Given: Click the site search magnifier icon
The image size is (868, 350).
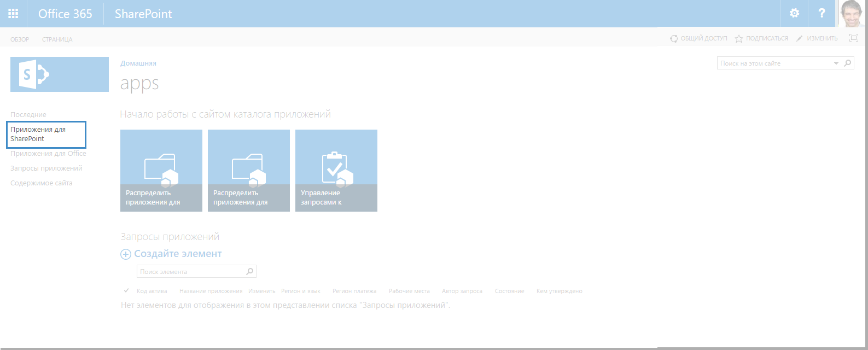Looking at the screenshot, I should [848, 63].
